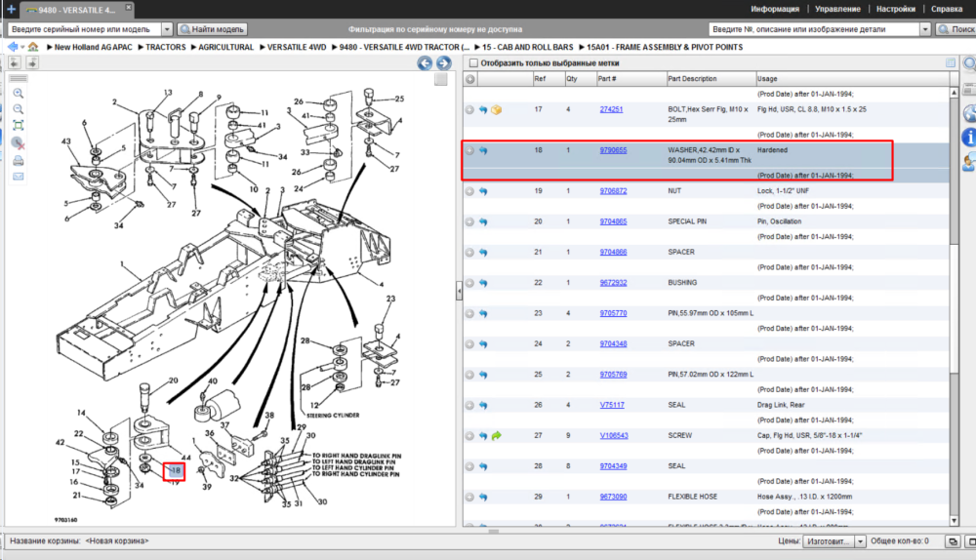Screen dimensions: 976x560
Task: Open the user chat icon in right sidebar
Action: point(969,163)
